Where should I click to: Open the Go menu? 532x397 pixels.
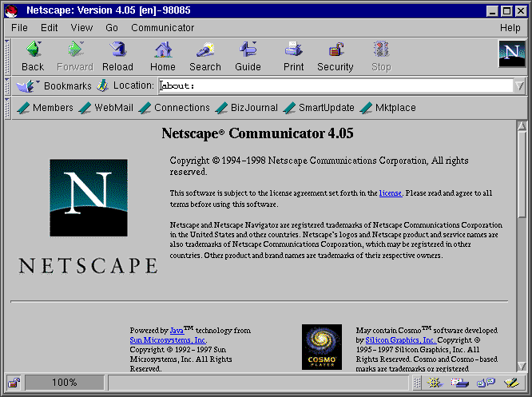coord(112,28)
